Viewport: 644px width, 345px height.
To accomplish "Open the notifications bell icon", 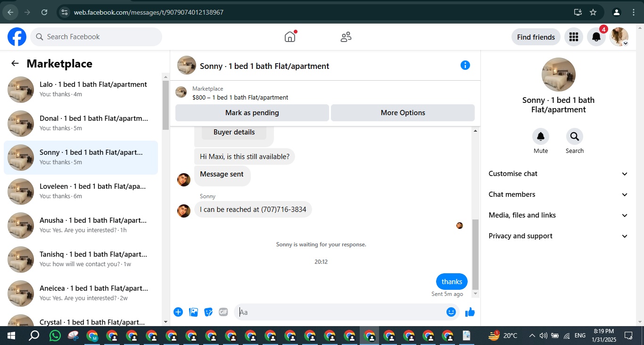I will (596, 37).
